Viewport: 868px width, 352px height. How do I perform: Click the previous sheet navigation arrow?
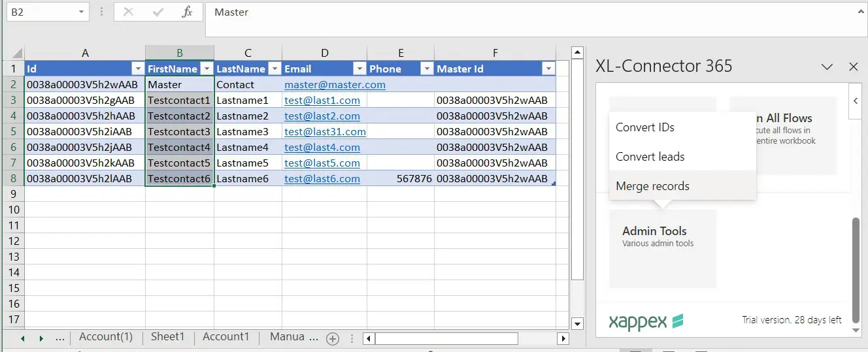click(23, 338)
